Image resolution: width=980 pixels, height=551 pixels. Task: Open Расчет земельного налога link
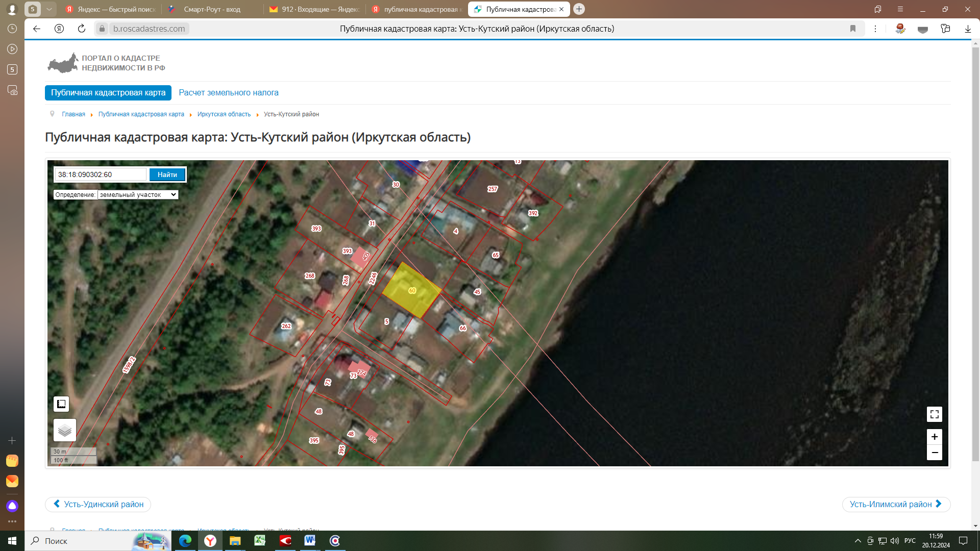point(229,93)
